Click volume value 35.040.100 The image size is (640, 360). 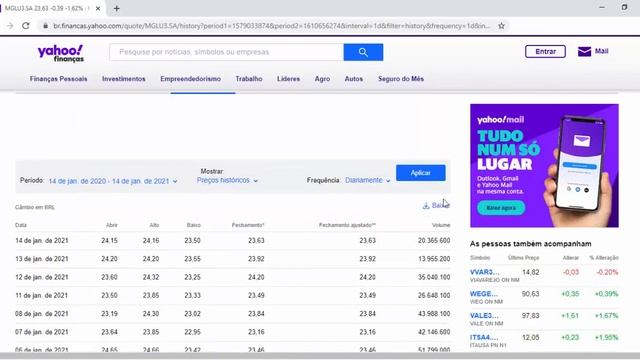point(434,277)
